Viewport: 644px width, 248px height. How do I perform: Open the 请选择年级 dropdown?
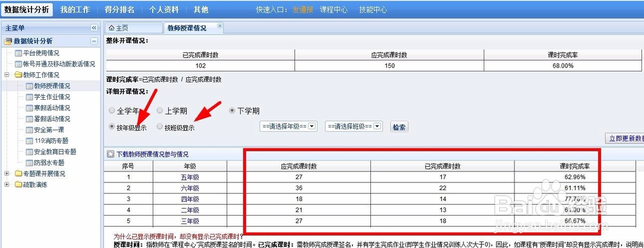pos(289,126)
